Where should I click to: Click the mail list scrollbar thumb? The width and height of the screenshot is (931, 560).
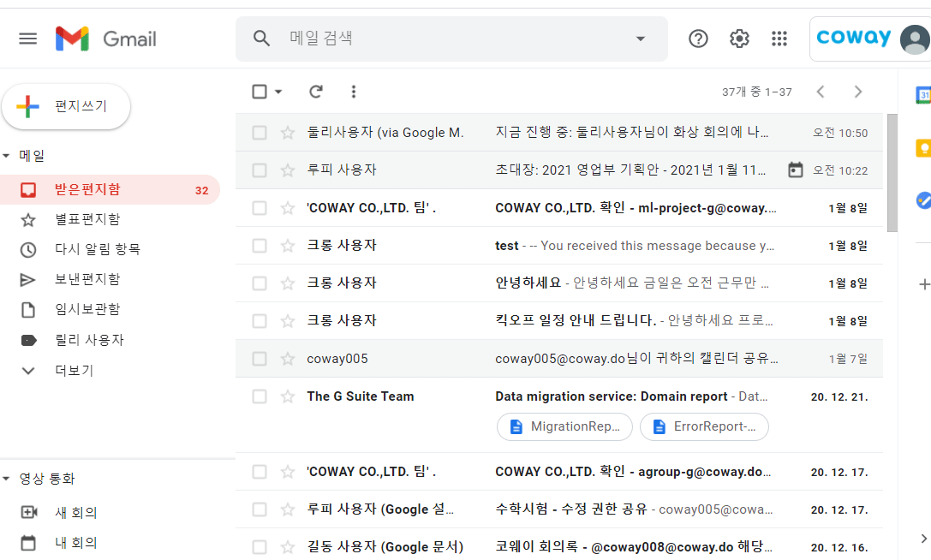click(x=892, y=173)
